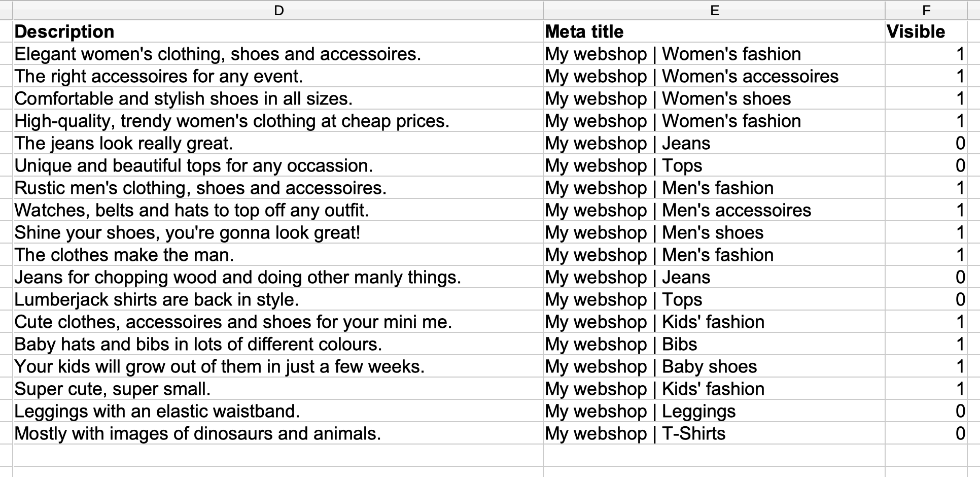Screen dimensions: 980x477
Task: Select column E header
Action: coord(714,10)
